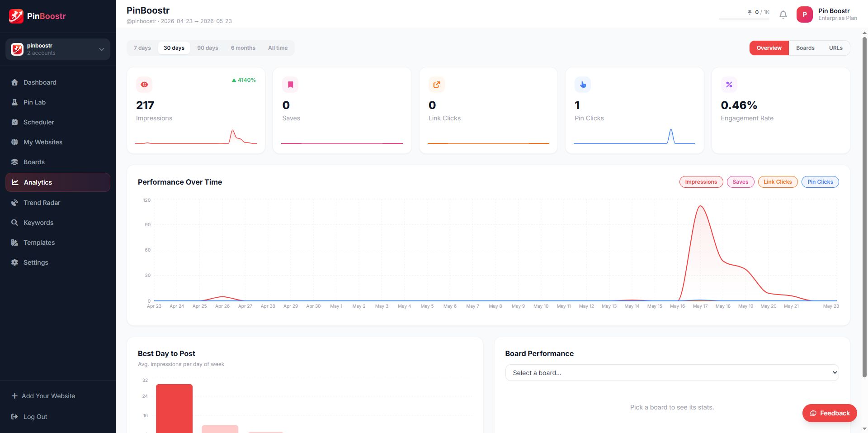This screenshot has height=433, width=868.
Task: Switch to the URLs view tab
Action: click(835, 48)
